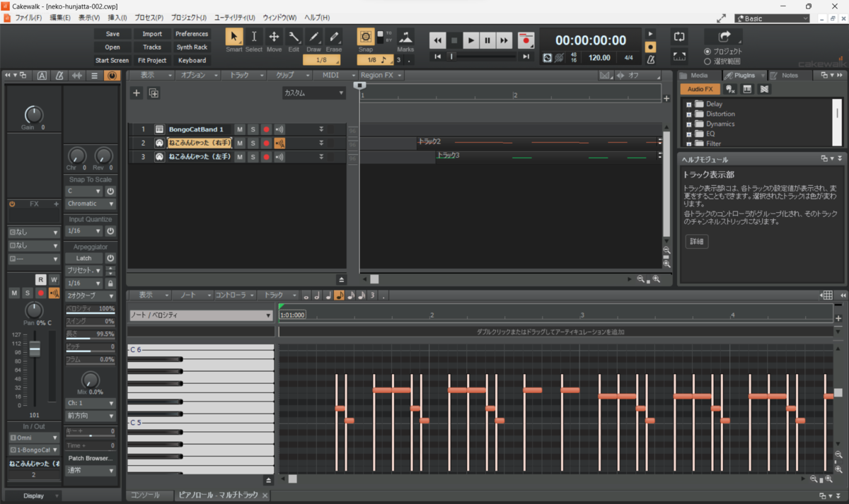Select the Smart tool
The image size is (849, 504).
234,37
